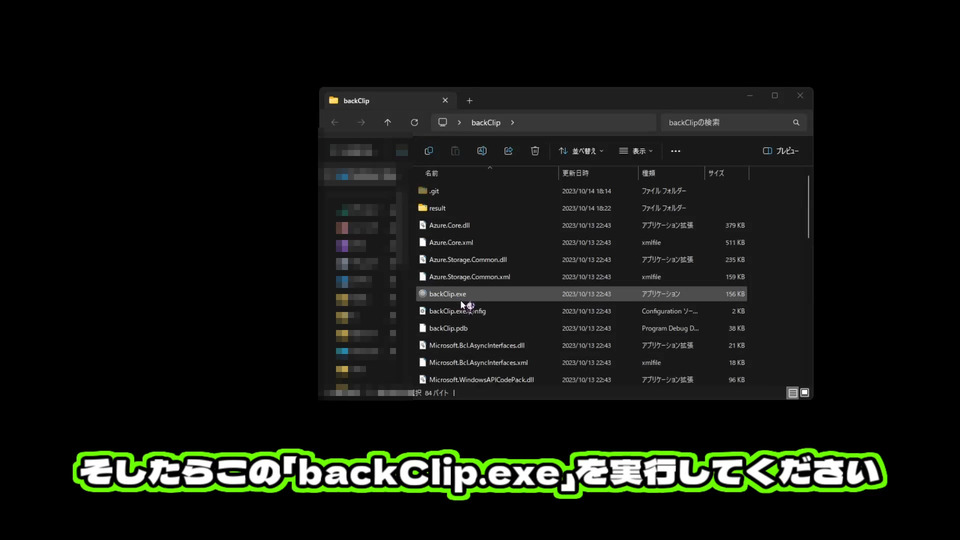
Task: Click the 2023/10/14 18:22 date of result
Action: [x=587, y=208]
